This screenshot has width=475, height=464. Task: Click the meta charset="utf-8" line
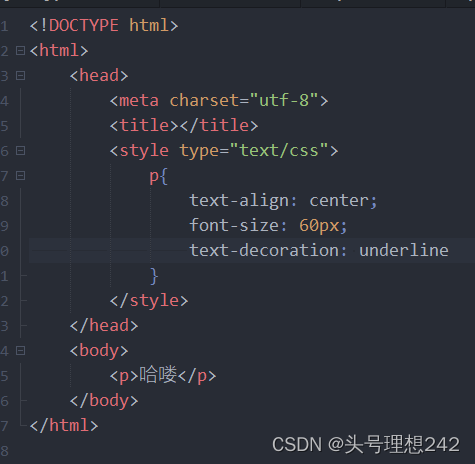[219, 101]
